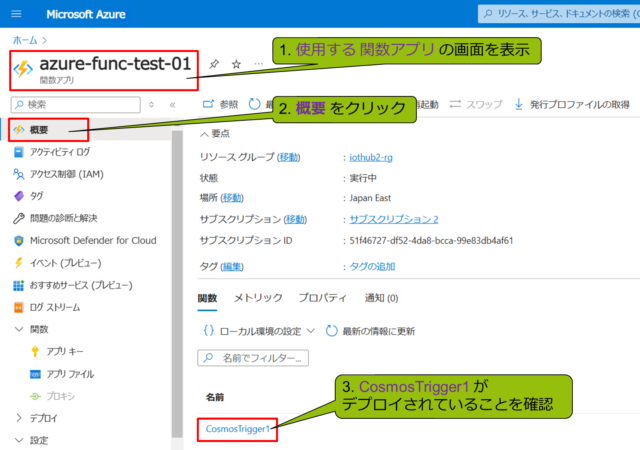Click the 実行中 status value
The image size is (640, 450).
pos(363,178)
